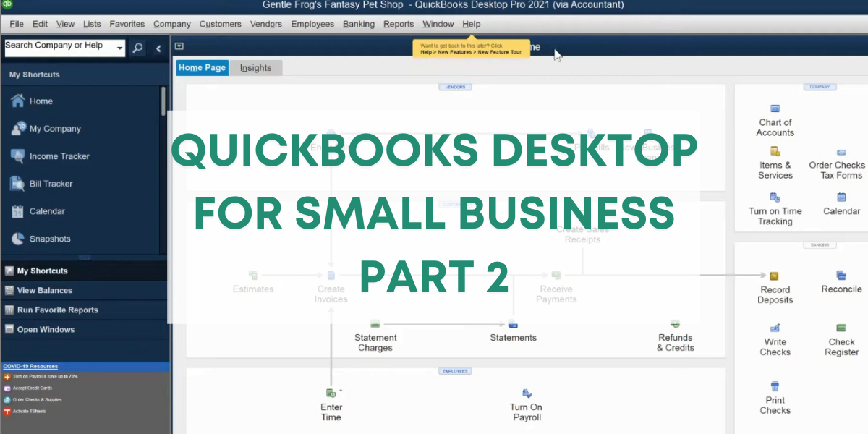Open Check Register icon

click(841, 328)
